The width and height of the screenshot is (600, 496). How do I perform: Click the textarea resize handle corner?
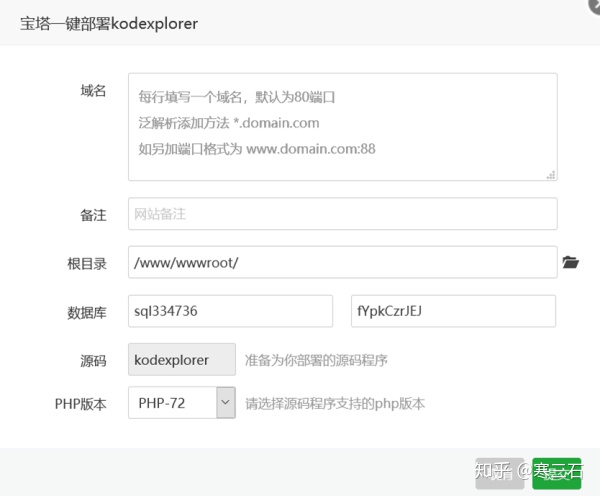551,175
